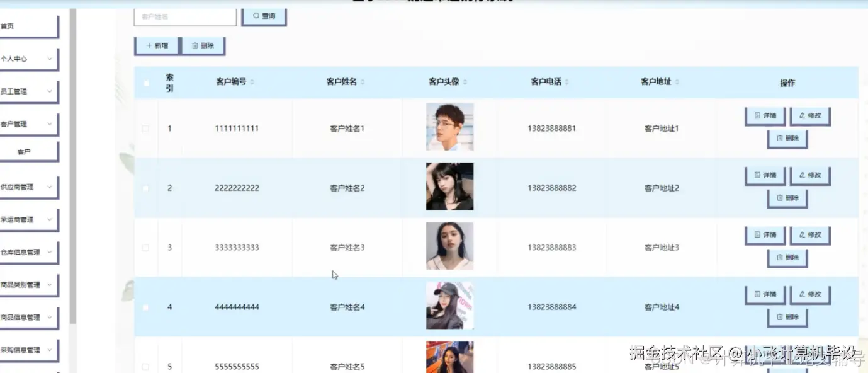Click 修改 edit button in row 3

coord(810,235)
